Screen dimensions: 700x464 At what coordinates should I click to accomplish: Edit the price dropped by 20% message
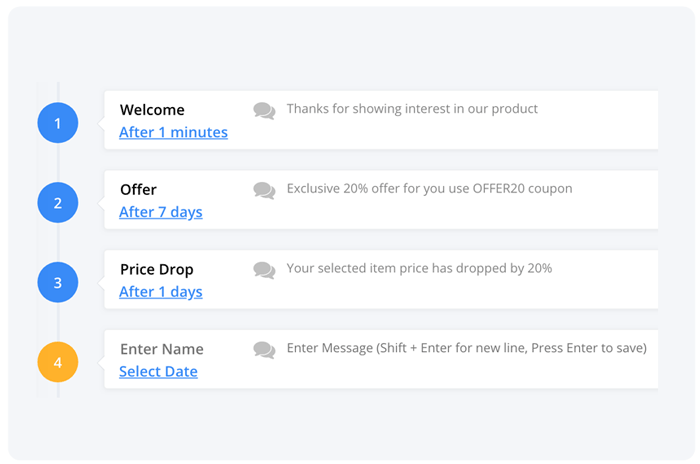coord(419,268)
